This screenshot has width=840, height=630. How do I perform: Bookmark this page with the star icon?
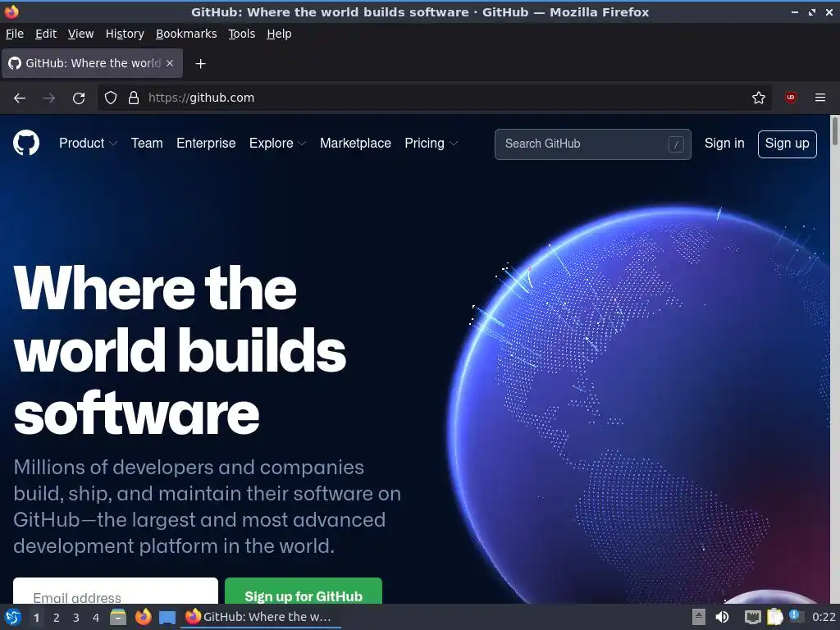tap(759, 98)
